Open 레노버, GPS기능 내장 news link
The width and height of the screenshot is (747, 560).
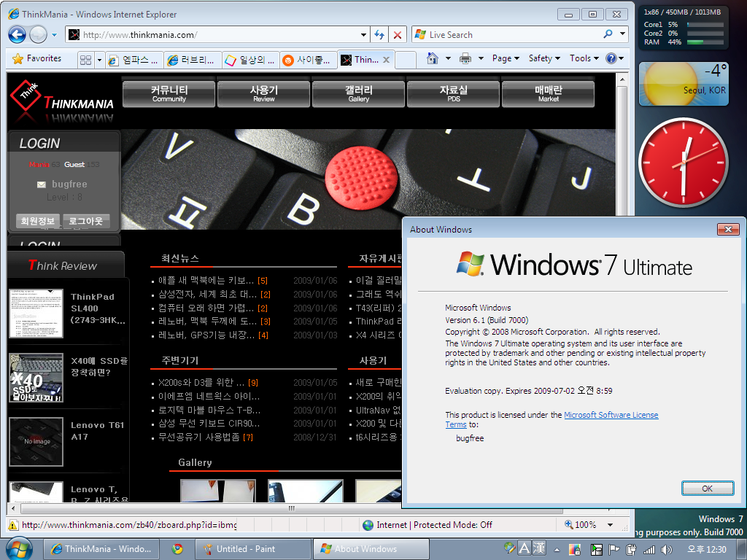tap(206, 335)
